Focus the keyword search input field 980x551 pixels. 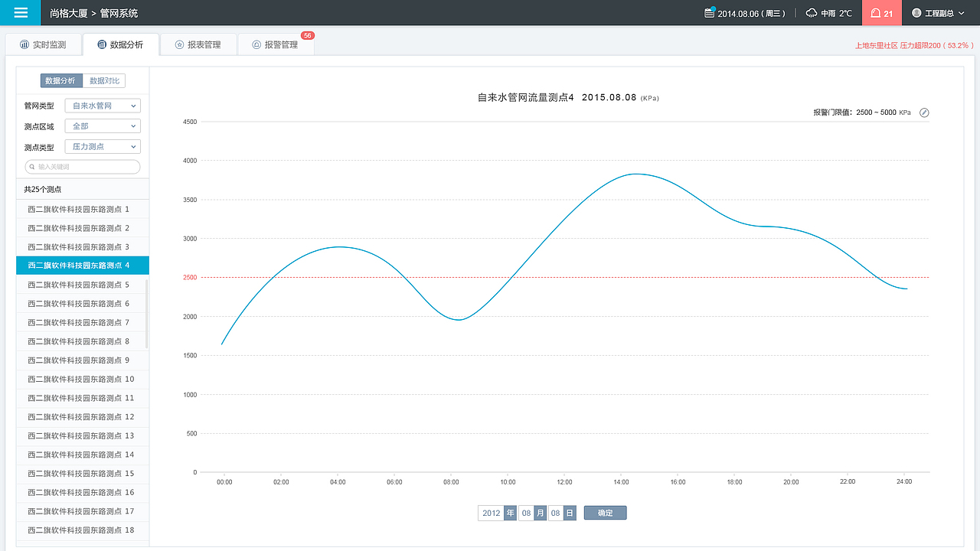(83, 167)
